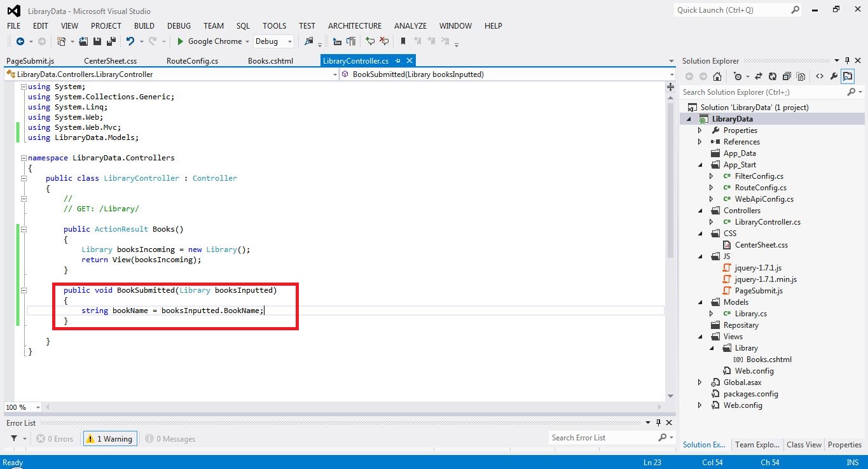Close the LibraryController.cs tab
868x469 pixels.
pos(410,61)
